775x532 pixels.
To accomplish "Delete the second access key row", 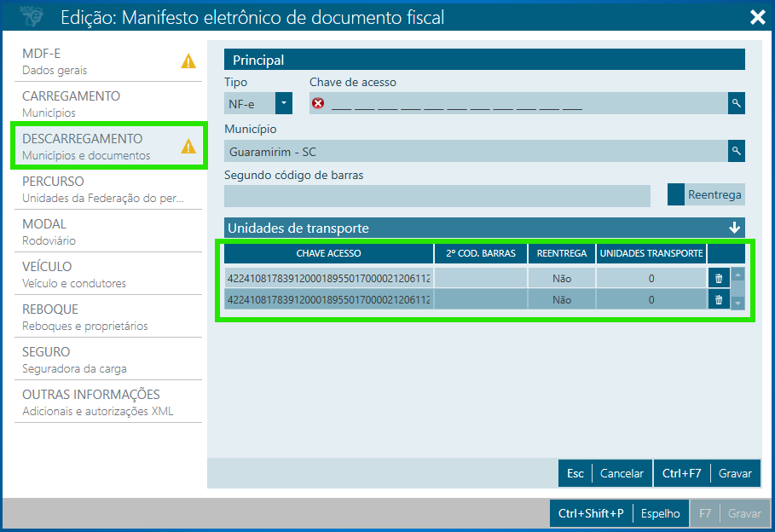I will 718,299.
